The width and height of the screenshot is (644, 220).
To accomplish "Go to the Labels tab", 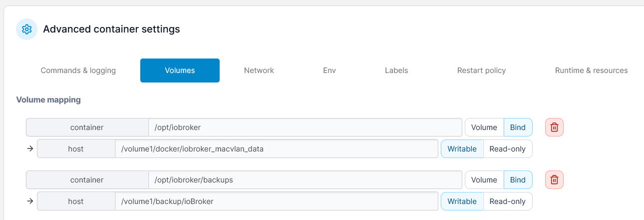I will tap(396, 70).
